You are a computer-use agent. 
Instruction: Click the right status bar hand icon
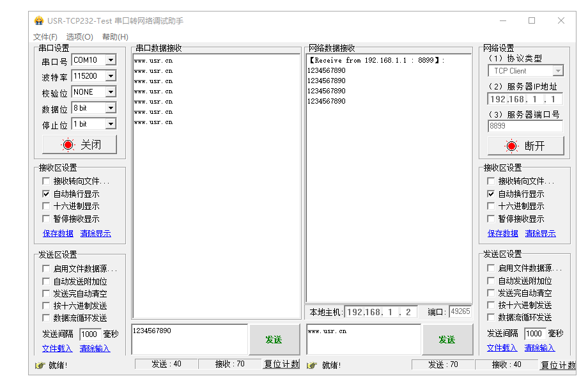tap(312, 365)
